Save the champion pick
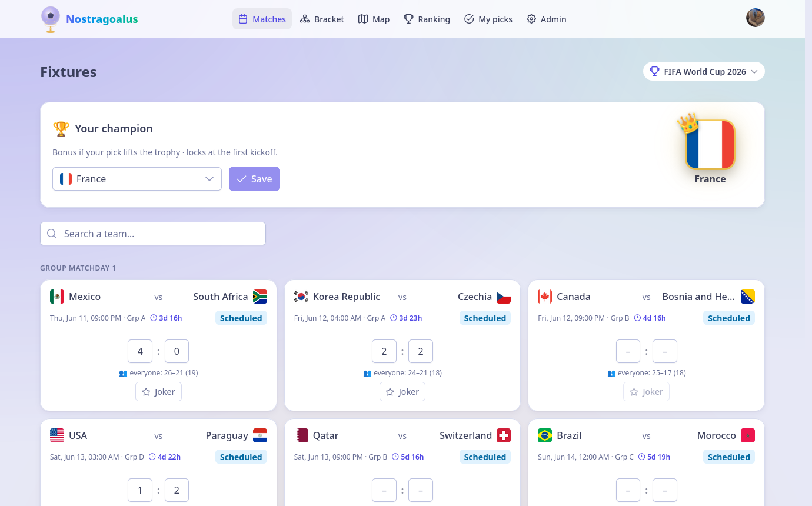Image resolution: width=812 pixels, height=506 pixels. pyautogui.click(x=254, y=179)
